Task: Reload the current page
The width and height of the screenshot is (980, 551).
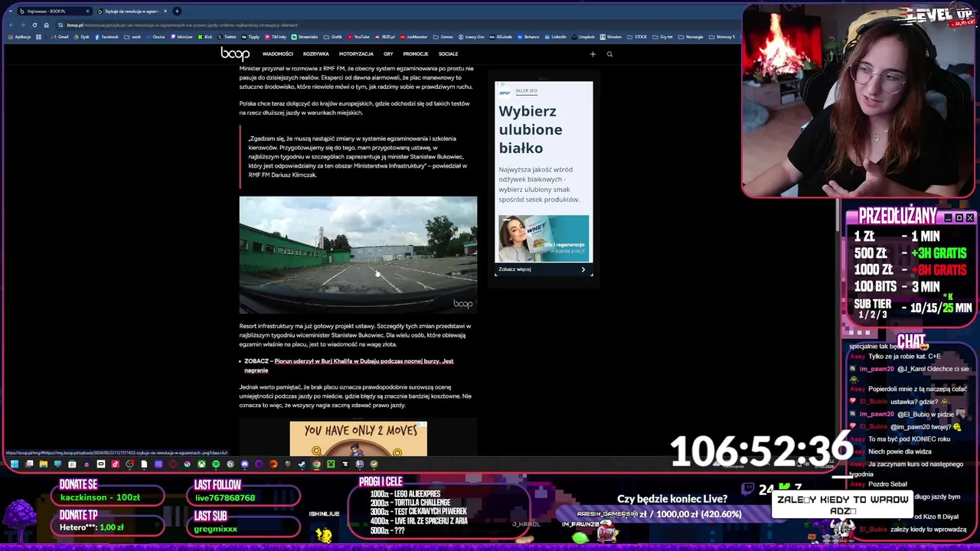Action: tap(34, 24)
